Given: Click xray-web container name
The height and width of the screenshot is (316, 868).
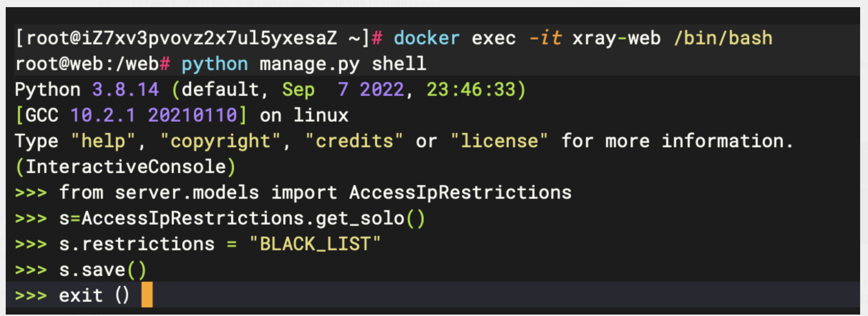Looking at the screenshot, I should (616, 38).
